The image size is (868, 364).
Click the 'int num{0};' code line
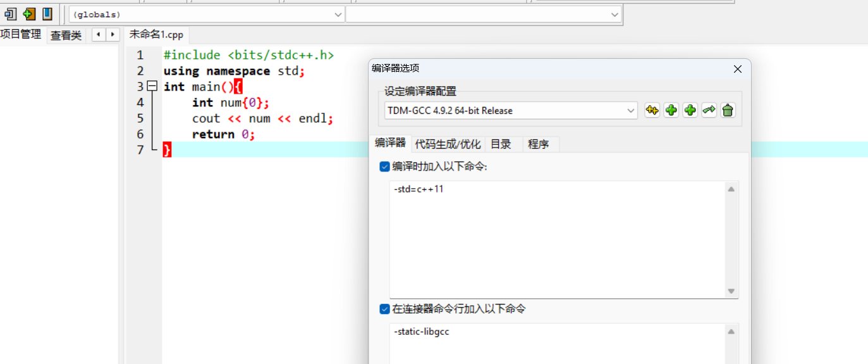point(231,103)
